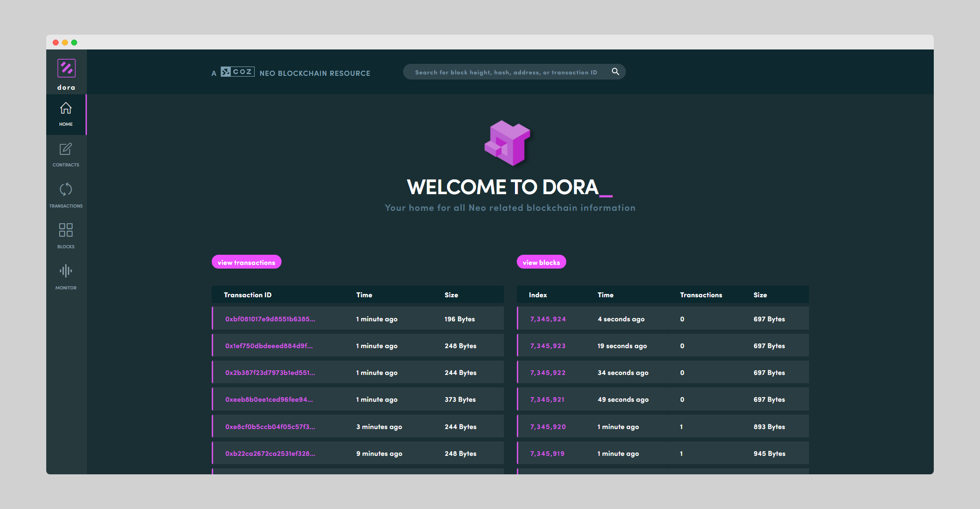The width and height of the screenshot is (980, 509).
Task: Open transaction 0xbf081017e9d8551b6385...
Action: [x=270, y=319]
